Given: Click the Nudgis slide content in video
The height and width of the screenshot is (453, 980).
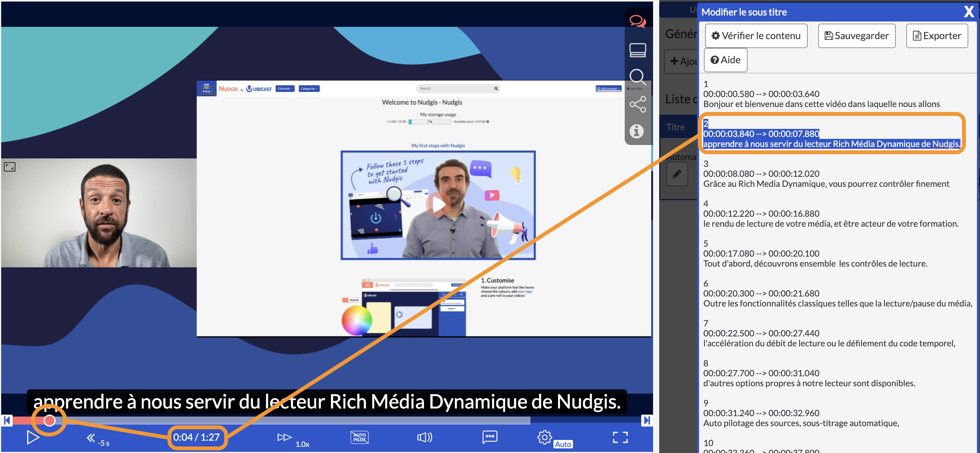Looking at the screenshot, I should 424,209.
